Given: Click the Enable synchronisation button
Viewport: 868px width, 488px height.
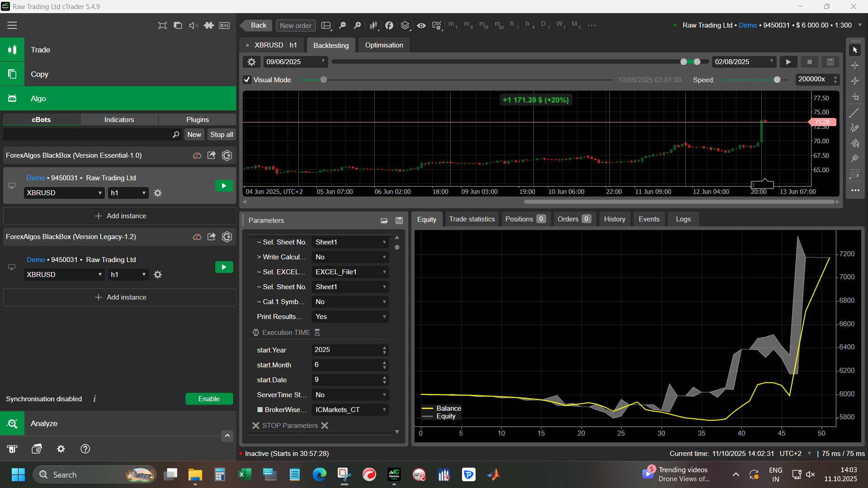Looking at the screenshot, I should (209, 399).
